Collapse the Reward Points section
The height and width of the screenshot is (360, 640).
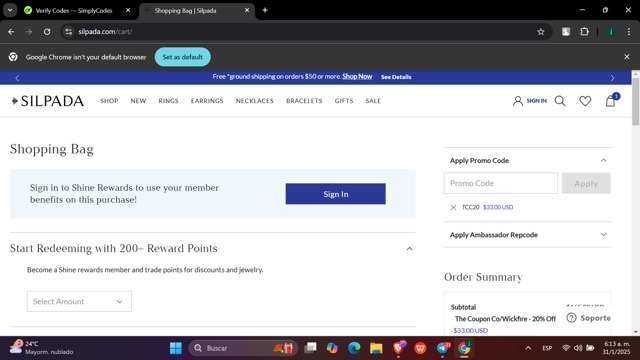coord(409,249)
